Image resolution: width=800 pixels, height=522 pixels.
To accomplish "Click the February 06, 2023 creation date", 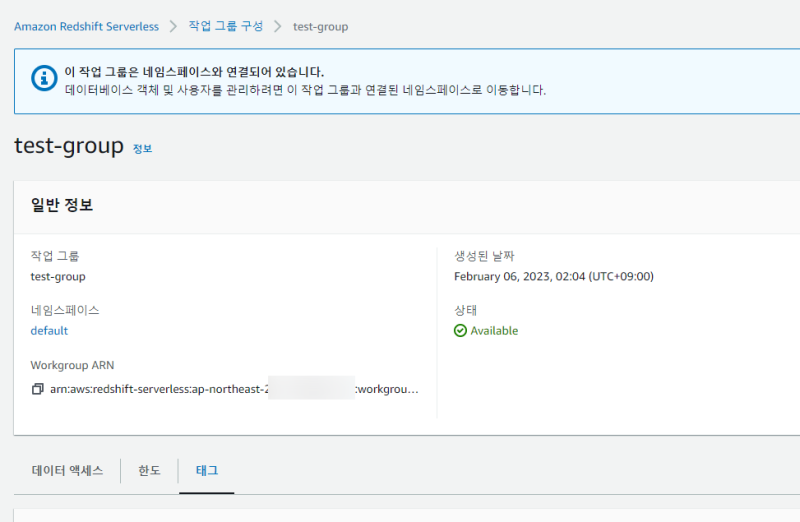I will (x=553, y=277).
